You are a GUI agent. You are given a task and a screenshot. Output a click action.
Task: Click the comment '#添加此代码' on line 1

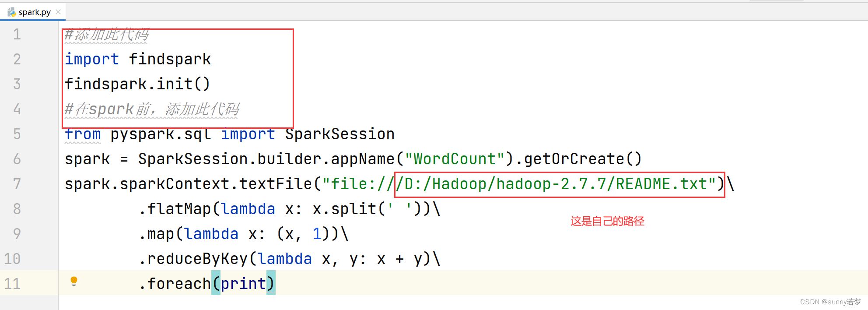coord(107,34)
